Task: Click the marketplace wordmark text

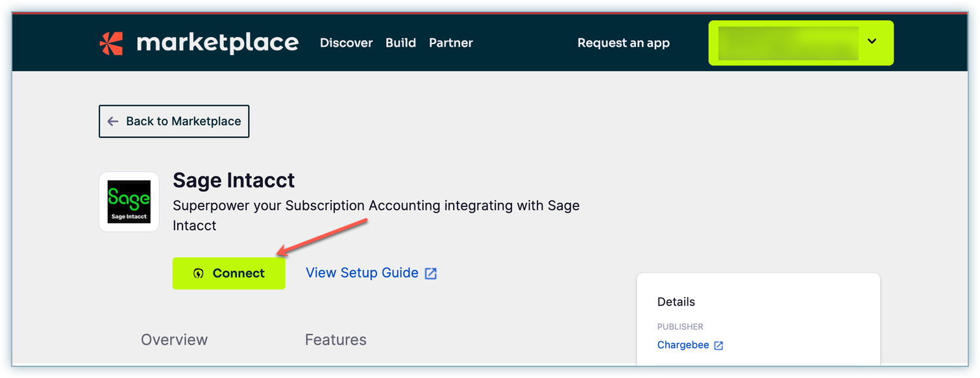Action: pos(217,43)
